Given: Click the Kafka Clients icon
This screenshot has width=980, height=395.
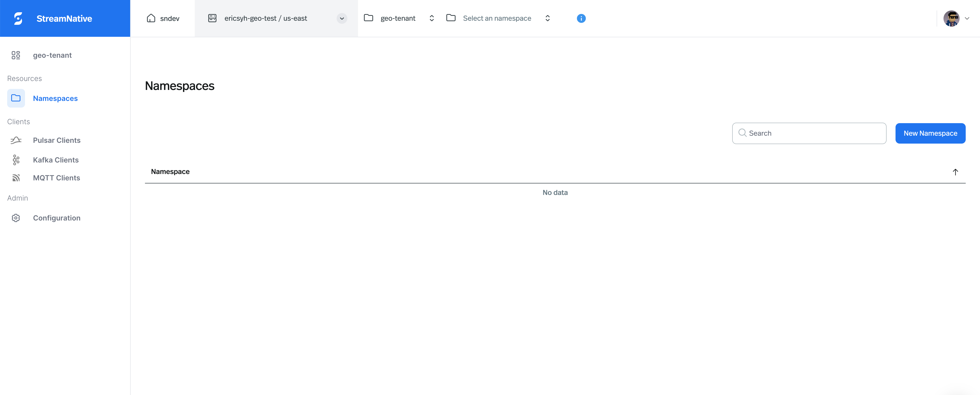Looking at the screenshot, I should pyautogui.click(x=16, y=160).
